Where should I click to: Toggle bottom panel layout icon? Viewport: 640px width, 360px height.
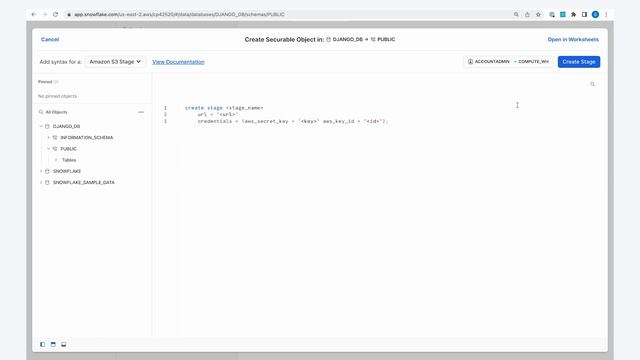tap(64, 344)
